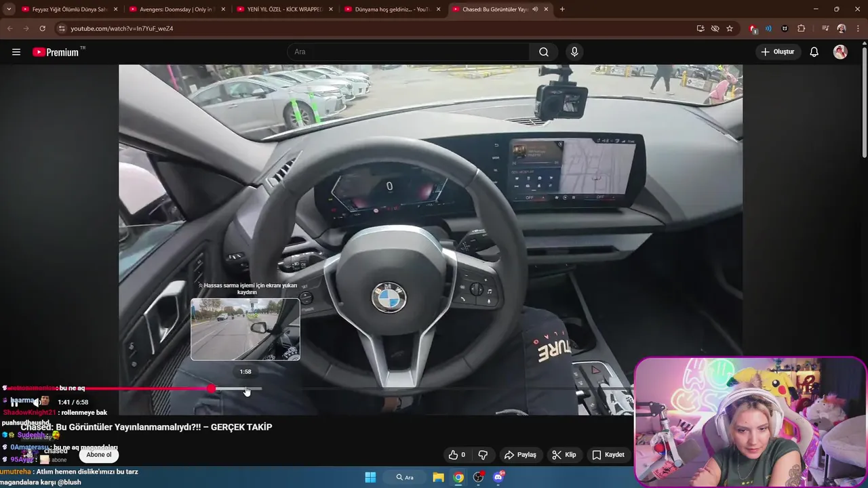Viewport: 868px width, 488px height.
Task: Click the search magnifier button
Action: pos(544,52)
